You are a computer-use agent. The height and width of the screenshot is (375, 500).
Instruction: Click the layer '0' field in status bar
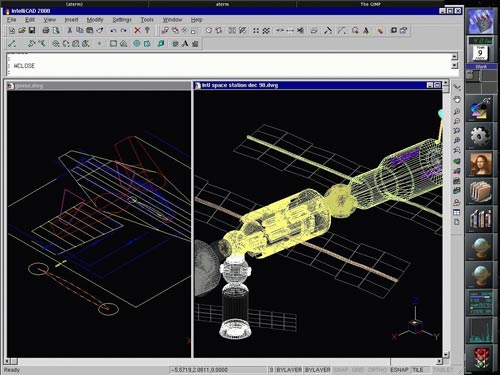pyautogui.click(x=271, y=370)
